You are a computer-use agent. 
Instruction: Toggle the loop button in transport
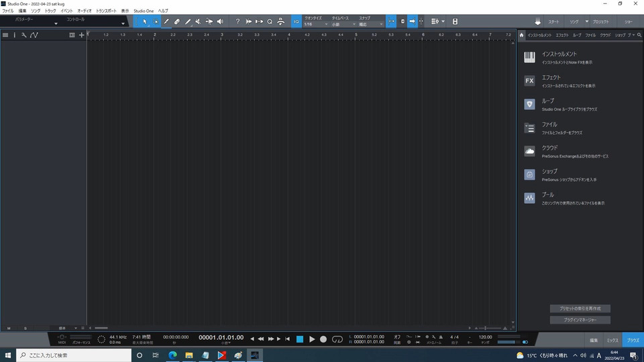(x=337, y=339)
